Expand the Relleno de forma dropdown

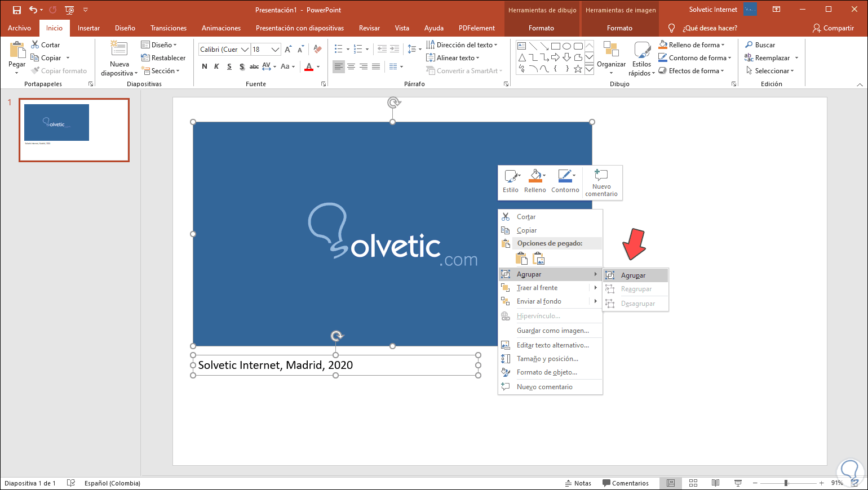[723, 45]
